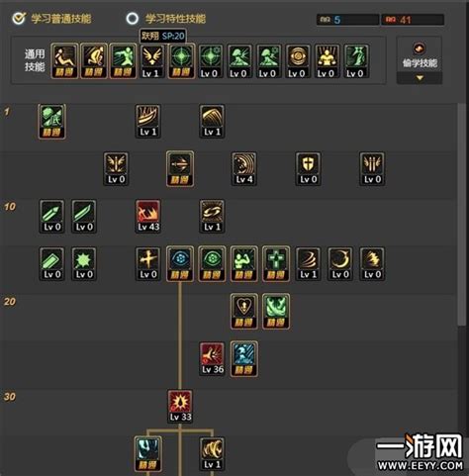Click the heart shield skill icon
Image resolution: width=469 pixels, height=476 pixels.
point(244,312)
